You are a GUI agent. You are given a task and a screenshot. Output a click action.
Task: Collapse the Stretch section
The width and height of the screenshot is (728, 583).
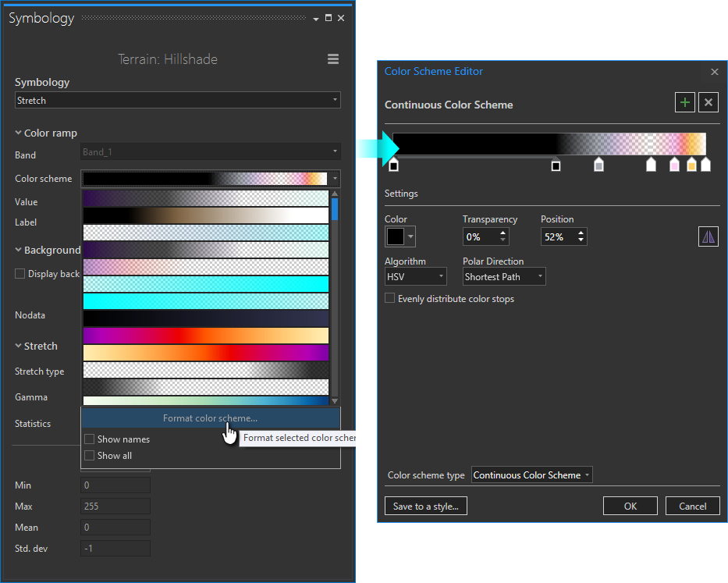(18, 346)
